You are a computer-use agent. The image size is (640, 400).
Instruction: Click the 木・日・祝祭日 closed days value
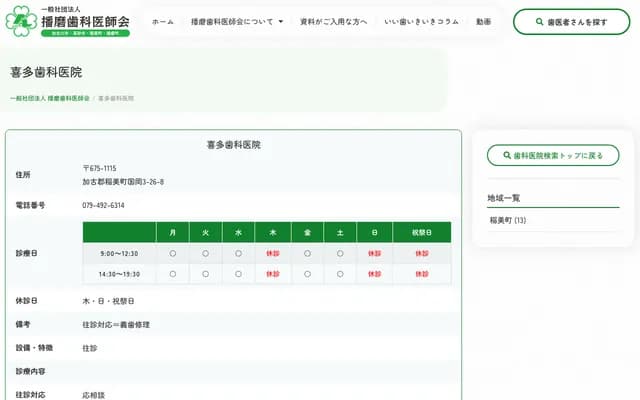click(108, 301)
